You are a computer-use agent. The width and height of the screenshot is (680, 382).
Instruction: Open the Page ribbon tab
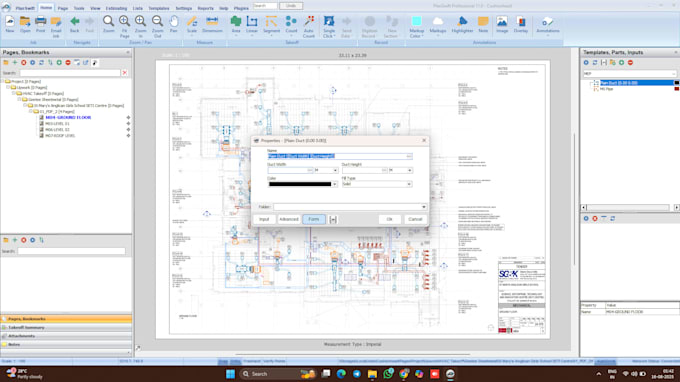(63, 8)
